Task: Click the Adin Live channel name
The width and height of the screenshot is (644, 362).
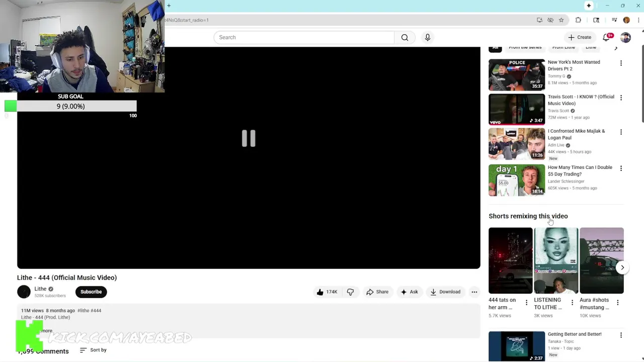Action: coord(556,145)
